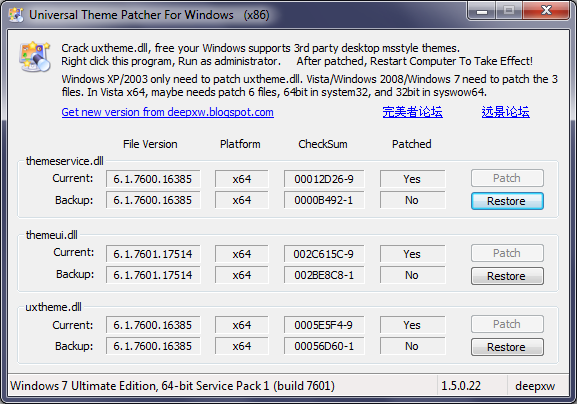Select themeui.dll current file version field
This screenshot has width=577, height=404.
tap(153, 254)
